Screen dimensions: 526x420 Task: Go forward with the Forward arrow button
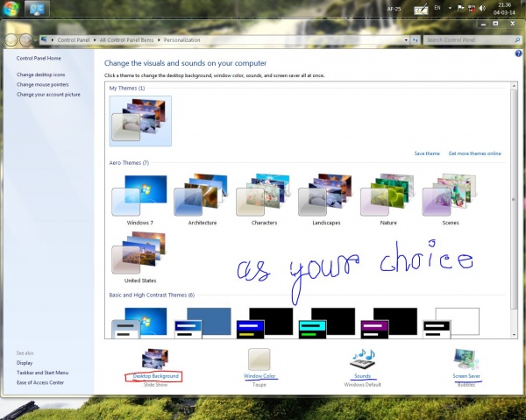click(x=25, y=40)
